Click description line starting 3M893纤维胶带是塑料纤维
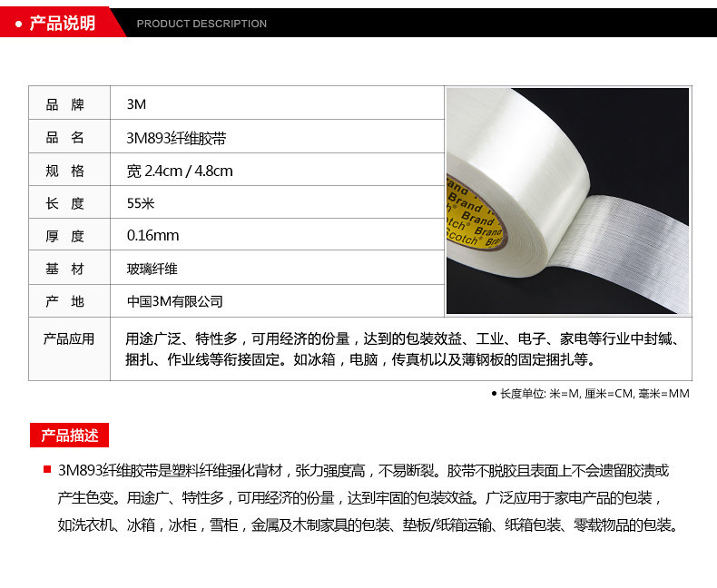 (x=364, y=471)
